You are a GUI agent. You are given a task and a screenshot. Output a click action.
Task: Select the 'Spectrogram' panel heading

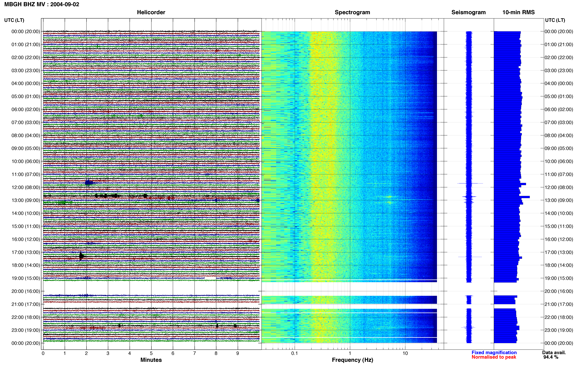(x=352, y=12)
